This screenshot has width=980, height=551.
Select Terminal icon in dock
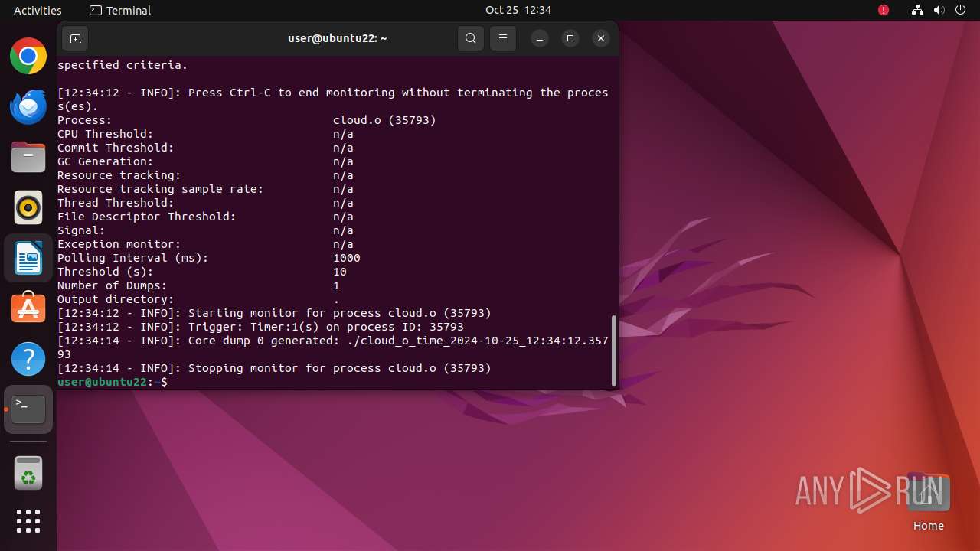coord(28,409)
